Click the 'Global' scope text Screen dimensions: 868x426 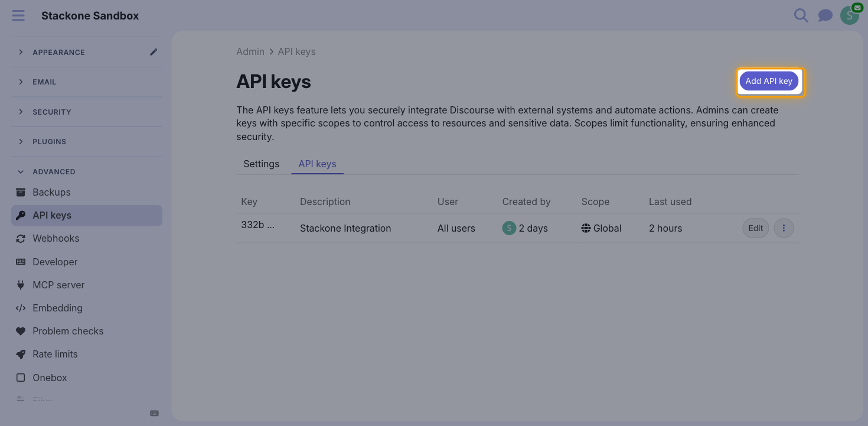pos(607,228)
